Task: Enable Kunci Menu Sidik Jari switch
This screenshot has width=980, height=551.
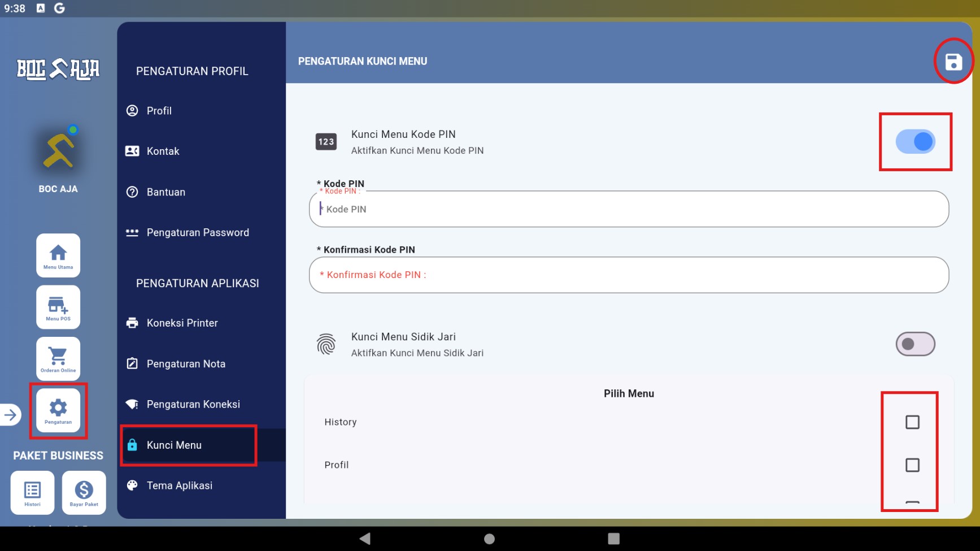Action: coord(915,344)
